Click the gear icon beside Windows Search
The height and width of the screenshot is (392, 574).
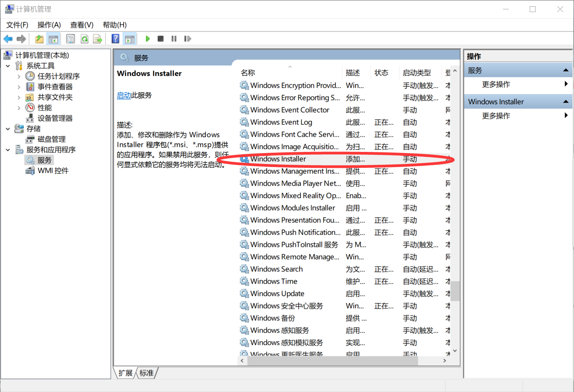coord(244,269)
